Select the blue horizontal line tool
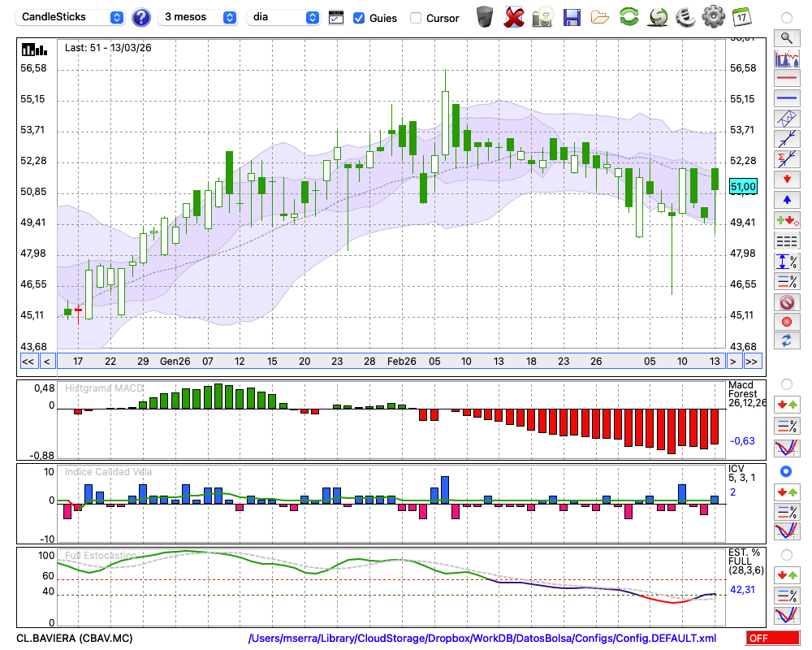This screenshot has height=650, width=812. [x=787, y=98]
